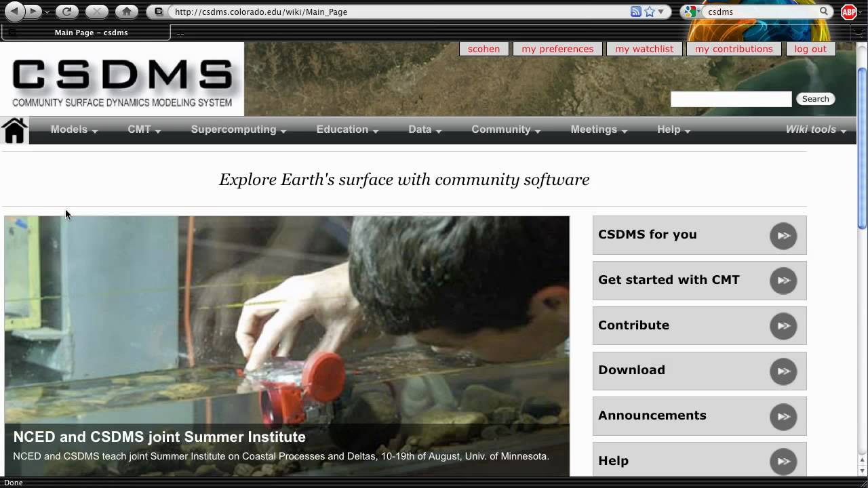Open CSDMS for you text label
This screenshot has width=868, height=488.
(x=647, y=235)
